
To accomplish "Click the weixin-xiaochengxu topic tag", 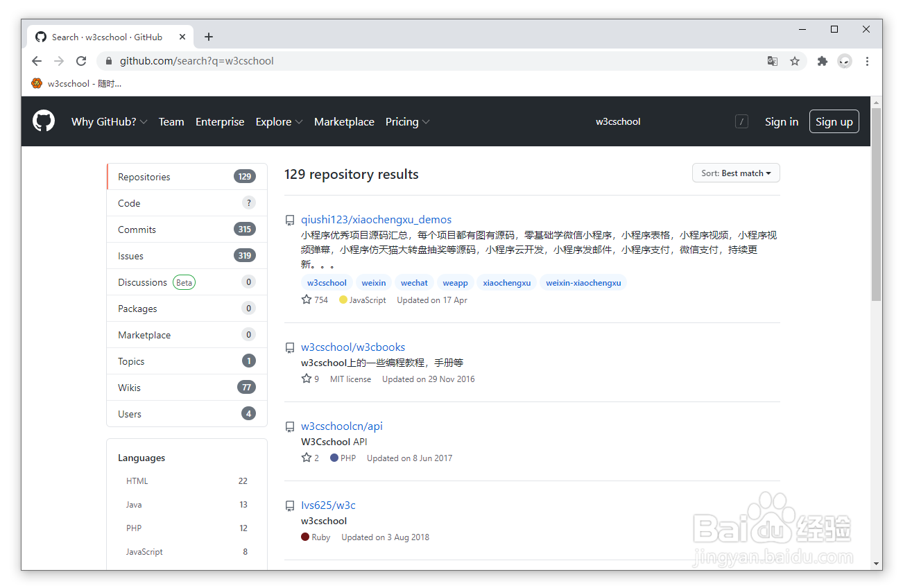I will coord(583,283).
